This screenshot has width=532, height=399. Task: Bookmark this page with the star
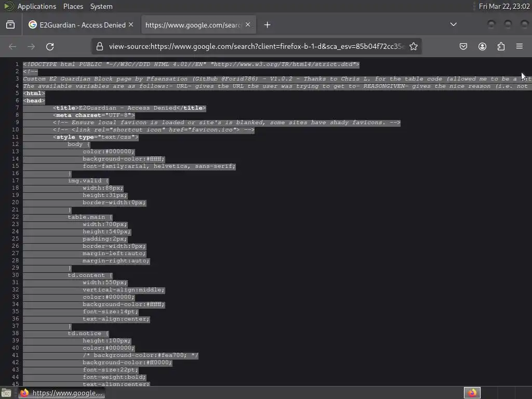click(x=413, y=46)
